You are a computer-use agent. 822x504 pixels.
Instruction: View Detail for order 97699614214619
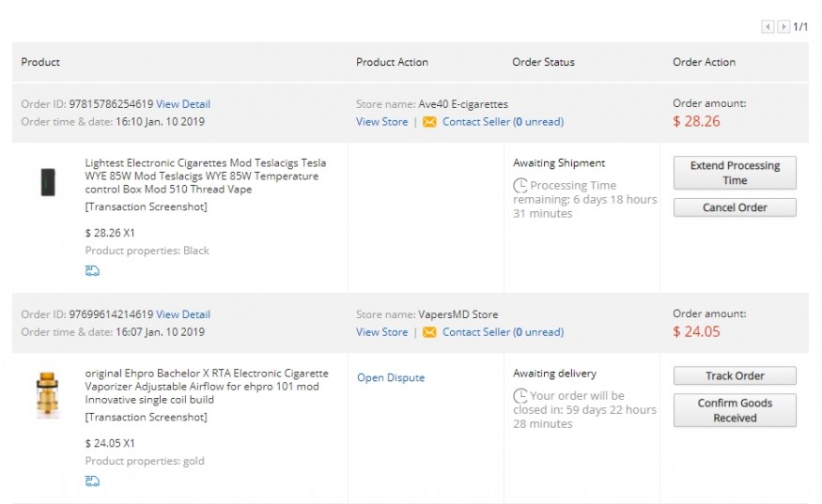pos(183,314)
